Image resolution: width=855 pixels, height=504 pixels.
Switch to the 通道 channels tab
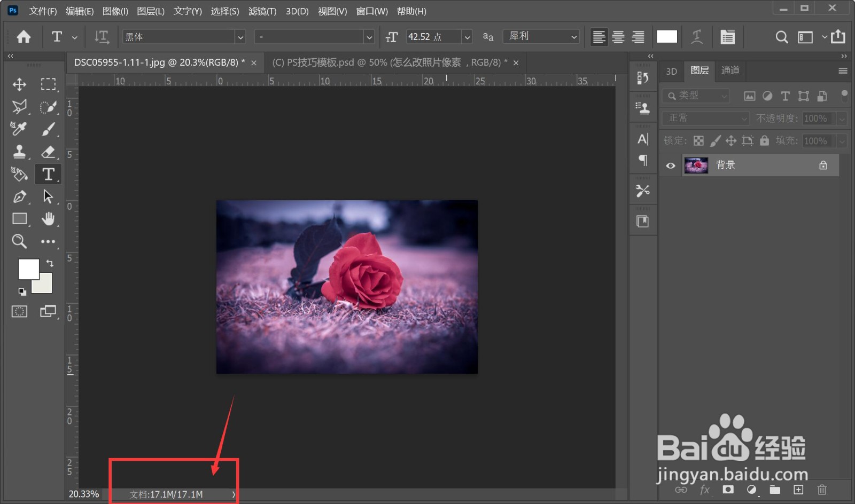coord(730,70)
